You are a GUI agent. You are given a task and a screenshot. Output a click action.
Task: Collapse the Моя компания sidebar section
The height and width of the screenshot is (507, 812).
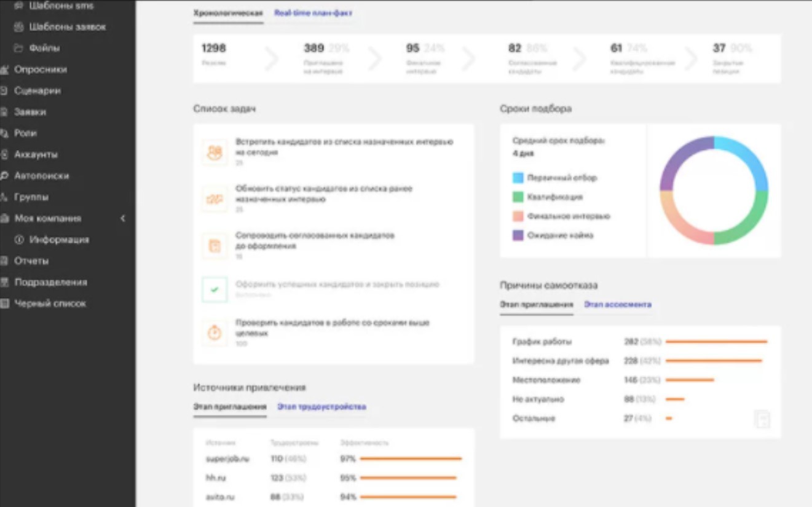click(x=122, y=218)
